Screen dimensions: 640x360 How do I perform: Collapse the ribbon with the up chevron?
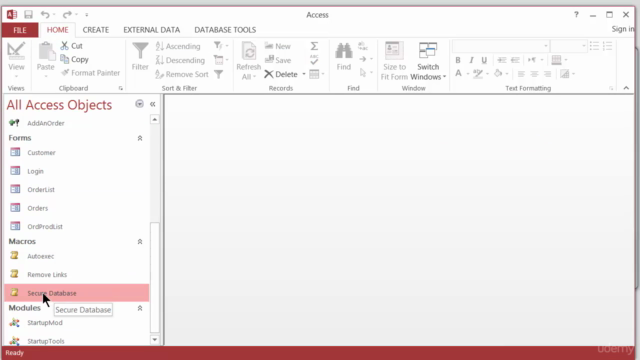click(626, 88)
